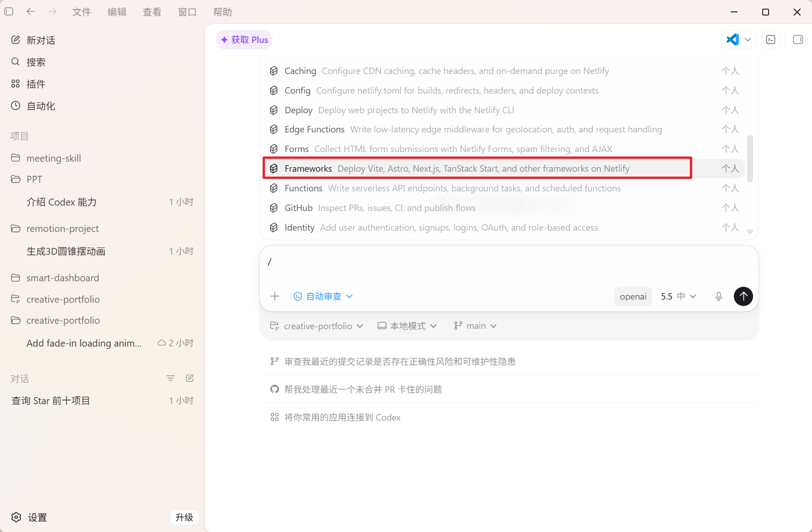Open the 5.5 中 model dropdown

pyautogui.click(x=679, y=296)
